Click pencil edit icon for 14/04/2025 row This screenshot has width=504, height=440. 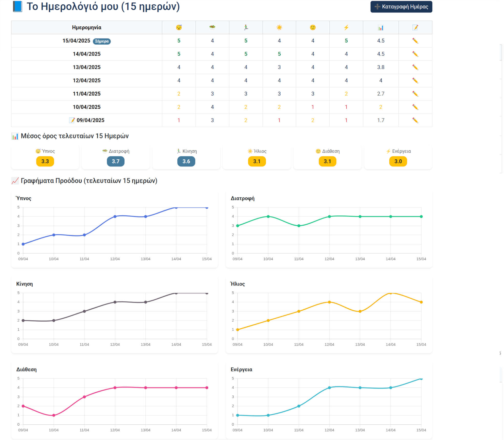(415, 54)
